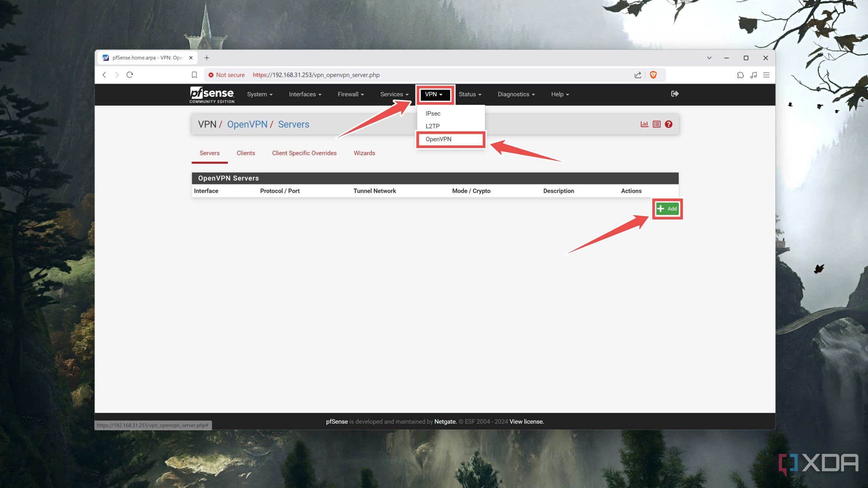Select Client Specific Overrides tab
The image size is (868, 488).
(304, 153)
